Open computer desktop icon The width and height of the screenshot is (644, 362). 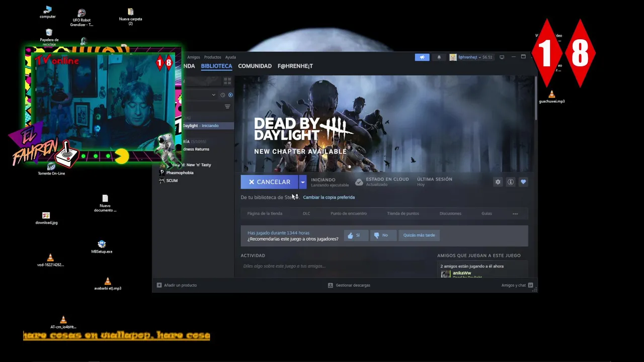point(48,13)
